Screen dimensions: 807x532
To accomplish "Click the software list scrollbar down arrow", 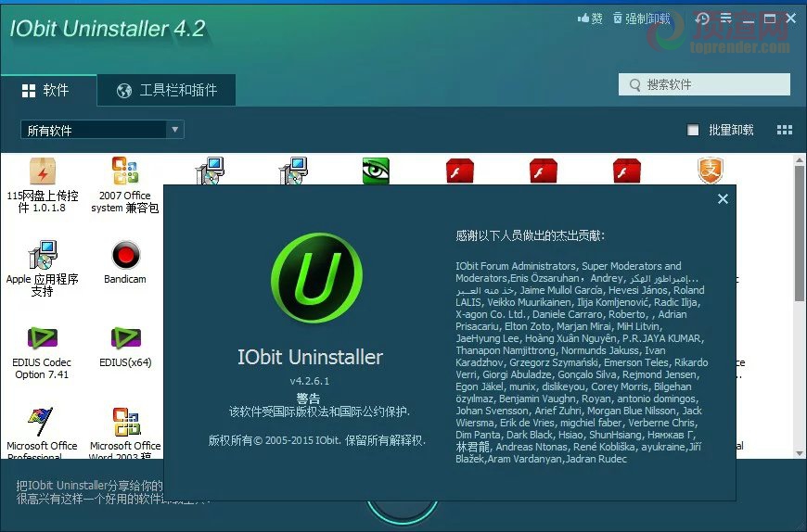I will [x=800, y=453].
